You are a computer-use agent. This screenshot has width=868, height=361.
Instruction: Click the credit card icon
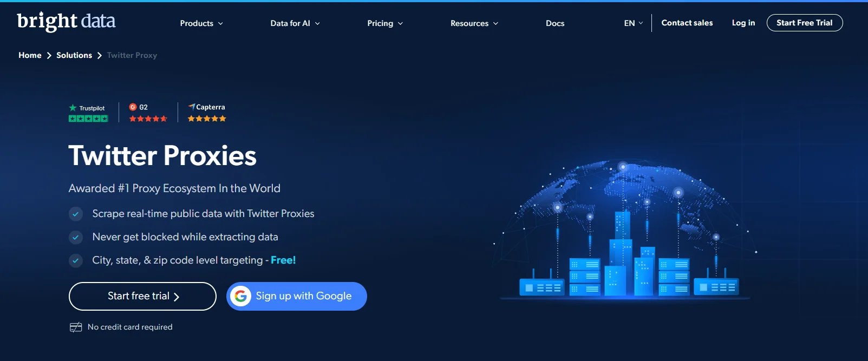coord(76,327)
